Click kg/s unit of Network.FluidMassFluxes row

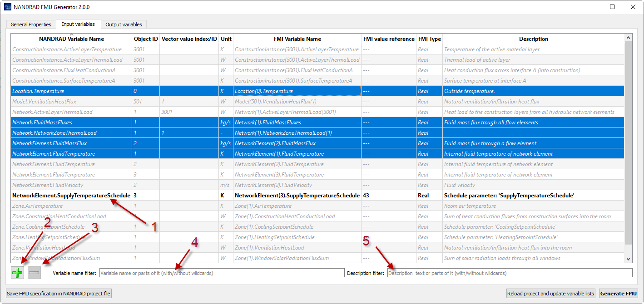226,123
